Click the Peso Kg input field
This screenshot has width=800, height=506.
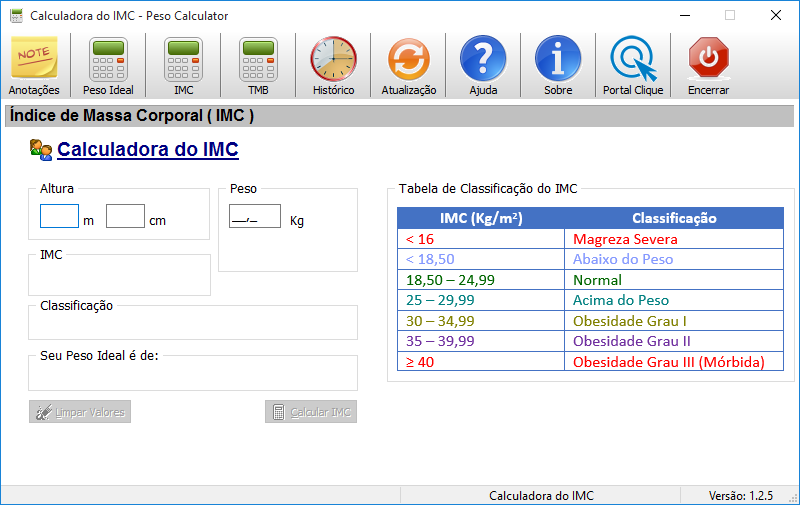coord(254,216)
